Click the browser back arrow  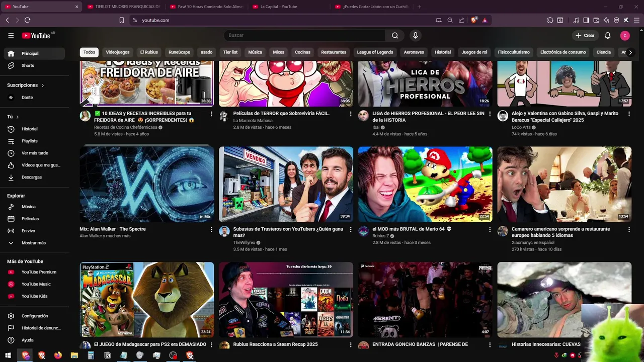coord(7,20)
